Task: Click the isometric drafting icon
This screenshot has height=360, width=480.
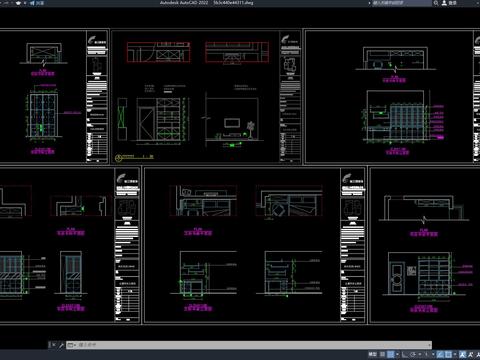Action: (x=427, y=354)
